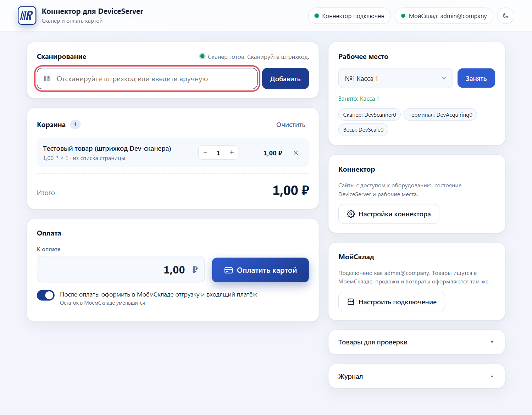Click the Итого total amount 1,00 ₽

tap(291, 191)
